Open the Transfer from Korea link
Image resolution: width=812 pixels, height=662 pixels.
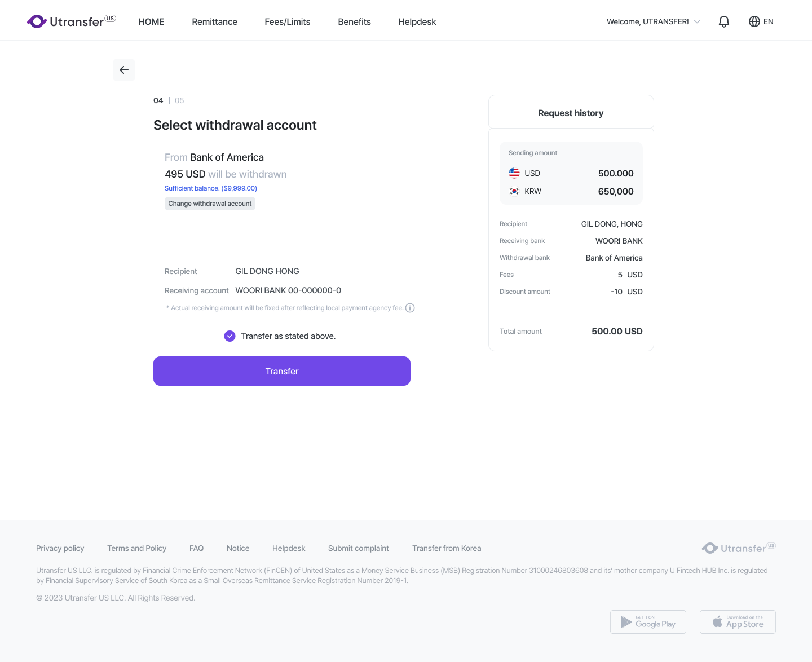pyautogui.click(x=447, y=548)
